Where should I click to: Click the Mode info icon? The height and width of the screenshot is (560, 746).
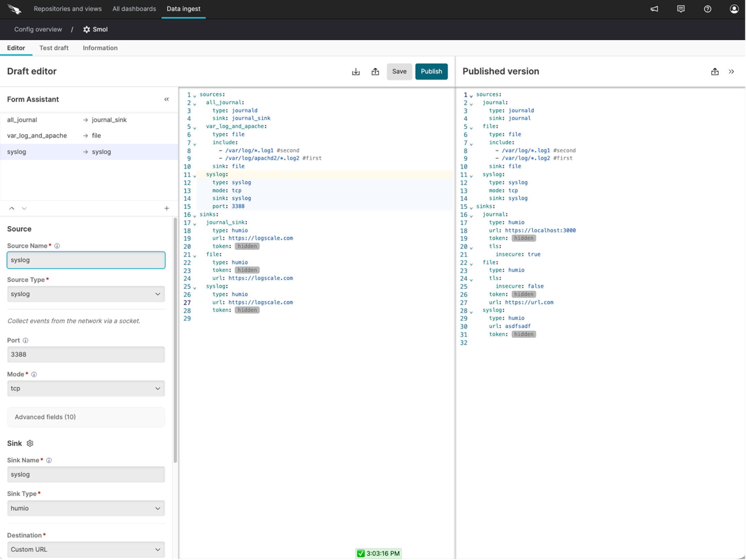click(34, 374)
